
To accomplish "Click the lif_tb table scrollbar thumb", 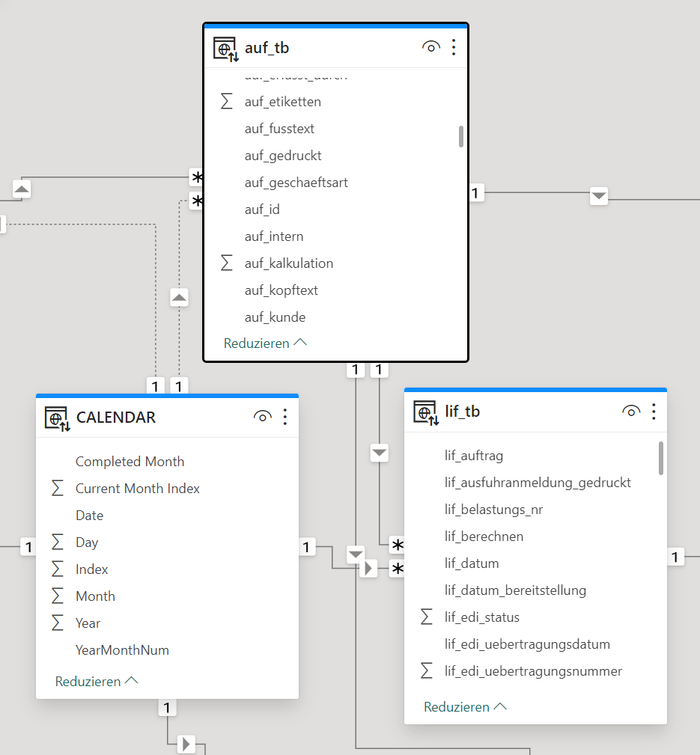I will 661,458.
